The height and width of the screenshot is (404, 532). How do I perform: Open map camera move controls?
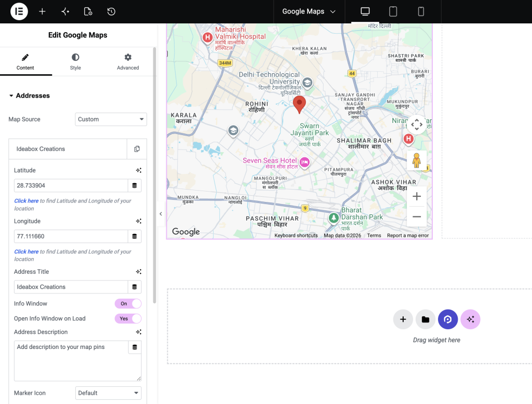417,125
